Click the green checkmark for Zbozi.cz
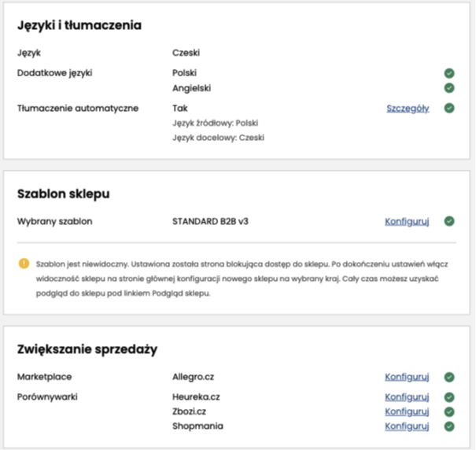This screenshot has height=450, width=476. tap(449, 411)
